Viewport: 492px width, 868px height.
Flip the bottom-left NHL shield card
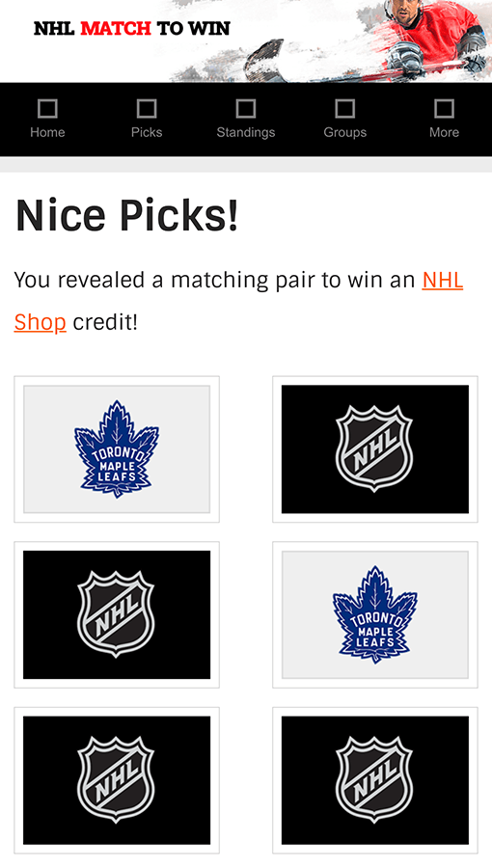117,780
